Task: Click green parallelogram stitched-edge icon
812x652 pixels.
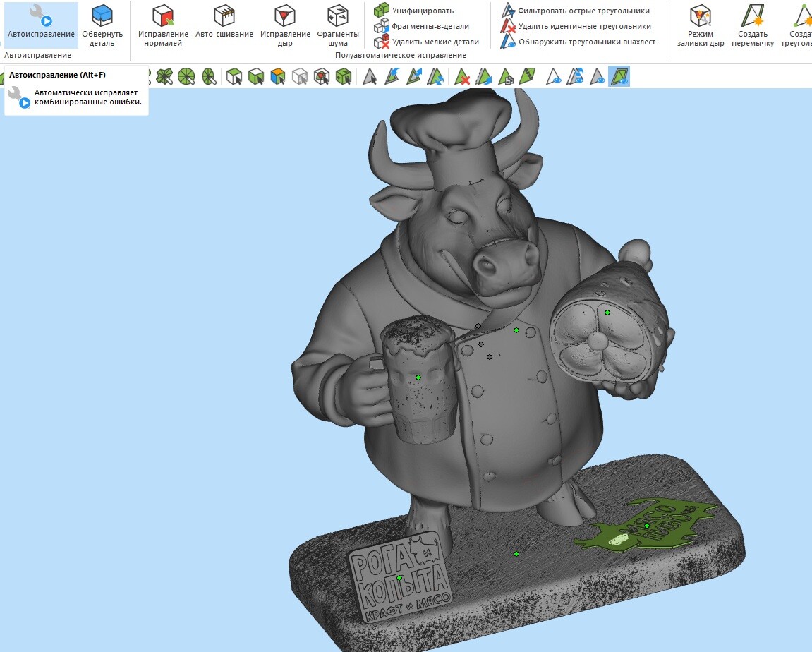Action: click(528, 77)
